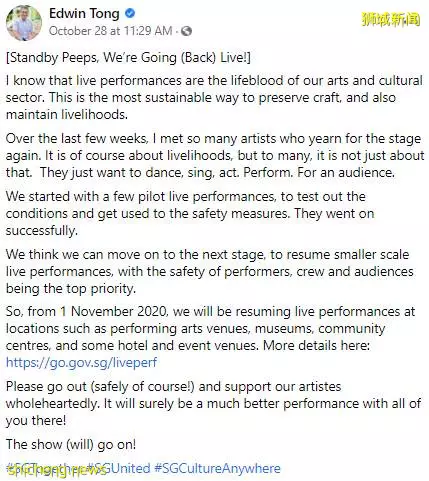Click the #SGCultureAnywhere hashtag
429x481 pixels.
click(217, 468)
